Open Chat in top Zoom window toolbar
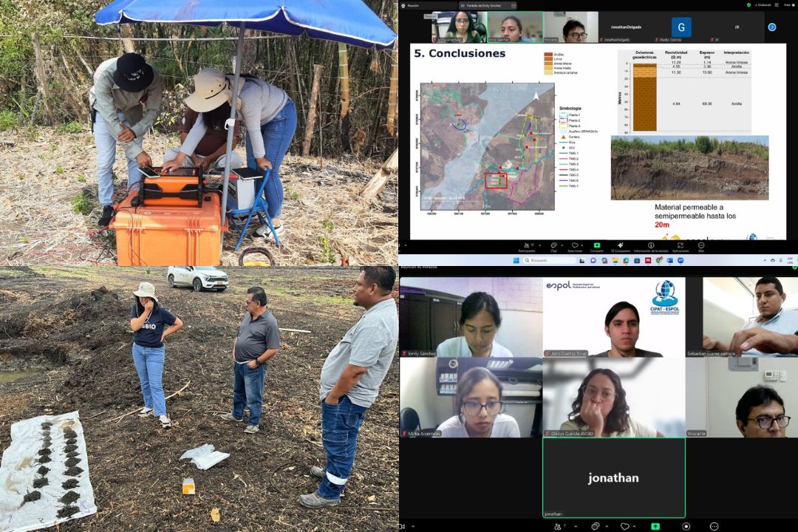This screenshot has height=532, width=798. (553, 248)
